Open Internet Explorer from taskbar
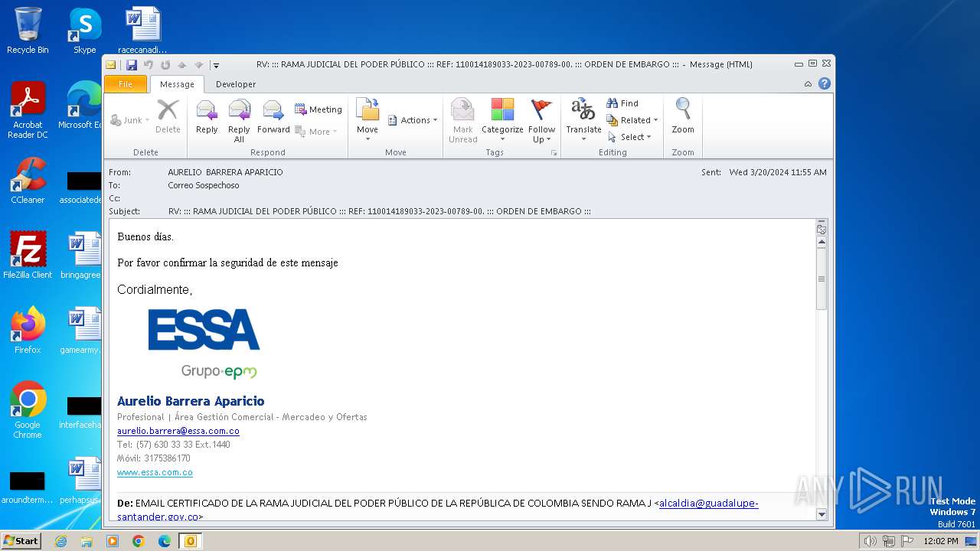 [60, 541]
